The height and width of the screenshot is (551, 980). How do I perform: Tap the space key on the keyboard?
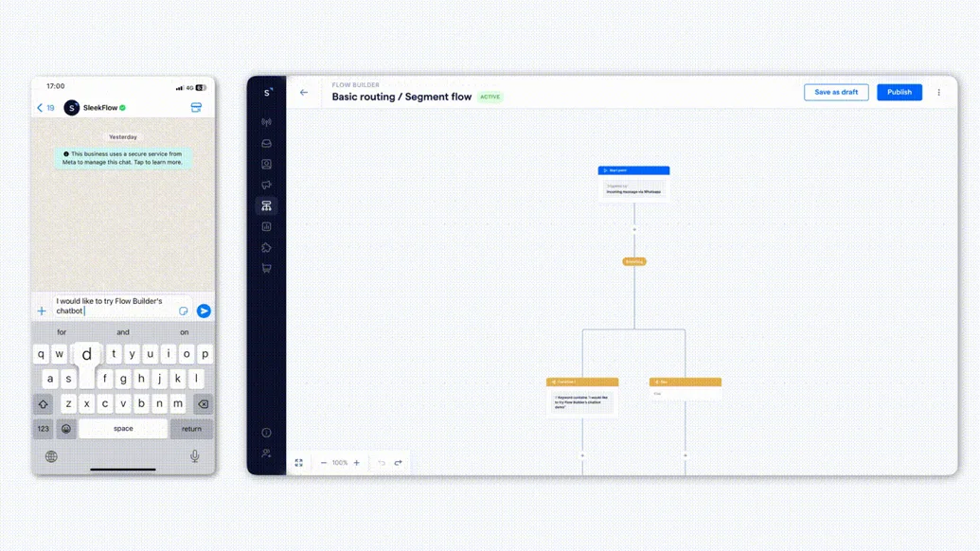point(123,429)
